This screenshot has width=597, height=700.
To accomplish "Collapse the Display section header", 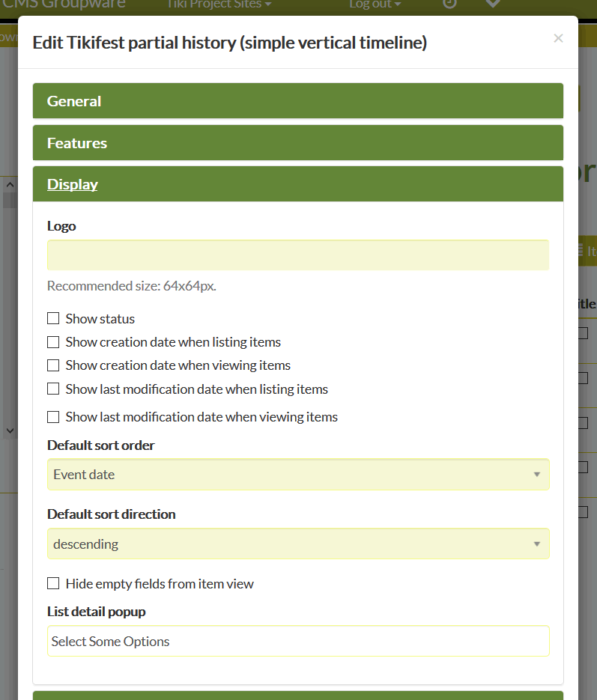I will click(x=298, y=184).
